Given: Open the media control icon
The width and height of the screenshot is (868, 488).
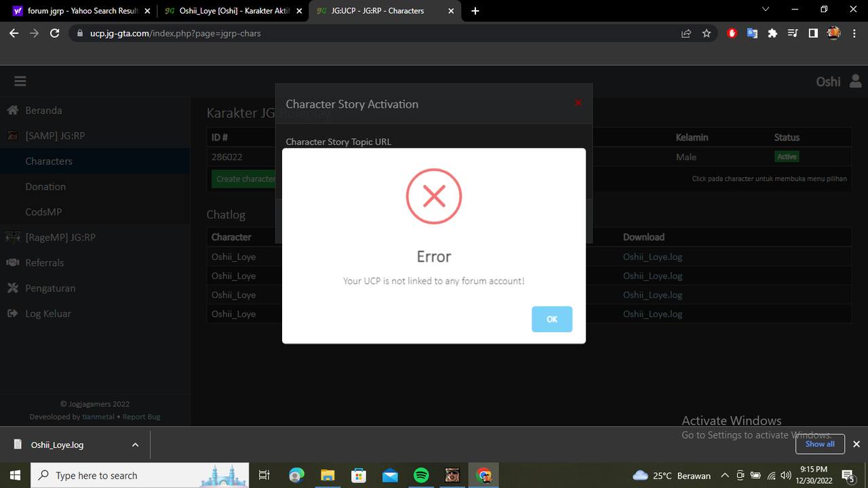Looking at the screenshot, I should [793, 33].
